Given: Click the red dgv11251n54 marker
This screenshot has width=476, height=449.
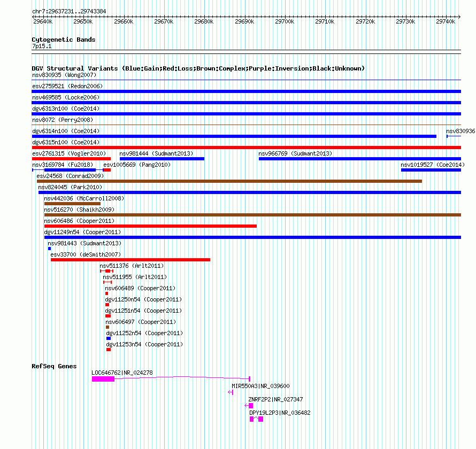Looking at the screenshot, I should (x=108, y=316).
